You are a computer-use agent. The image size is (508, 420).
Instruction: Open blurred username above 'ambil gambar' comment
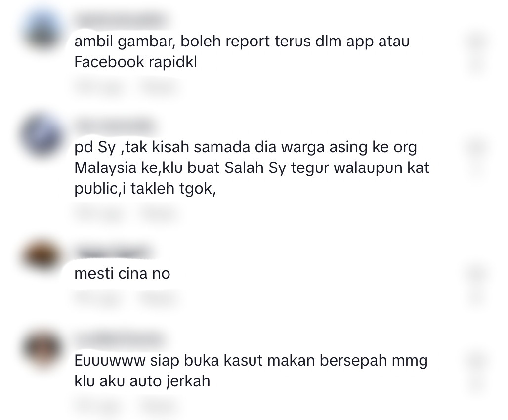click(122, 20)
